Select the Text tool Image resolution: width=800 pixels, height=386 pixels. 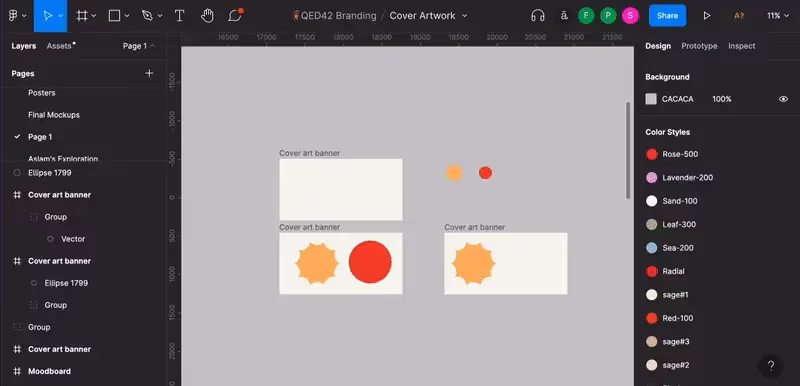tap(179, 16)
